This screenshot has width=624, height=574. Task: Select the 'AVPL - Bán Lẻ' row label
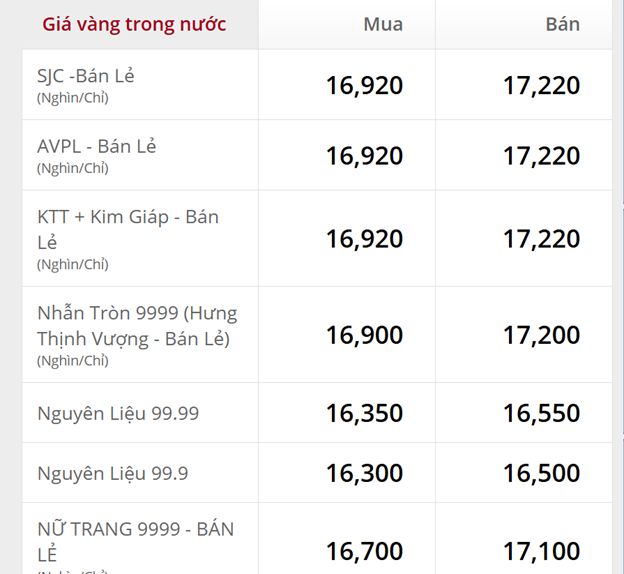[97, 146]
